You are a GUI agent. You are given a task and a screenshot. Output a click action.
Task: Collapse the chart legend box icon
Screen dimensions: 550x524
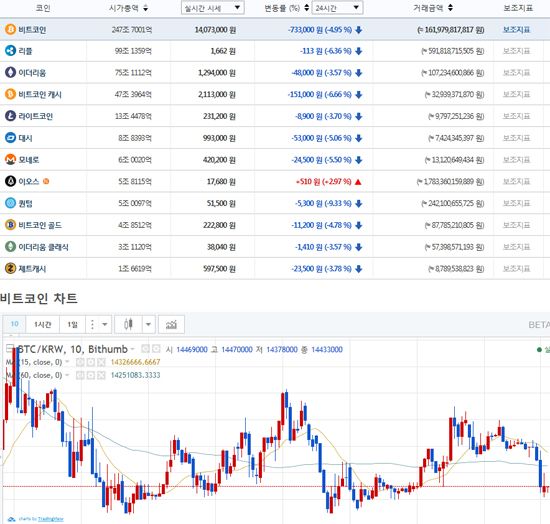[x=10, y=349]
